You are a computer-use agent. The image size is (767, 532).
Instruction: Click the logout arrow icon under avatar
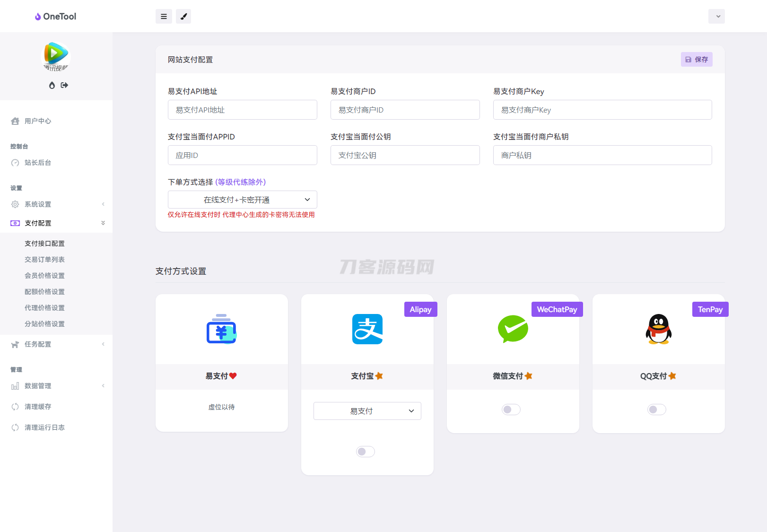tap(64, 85)
